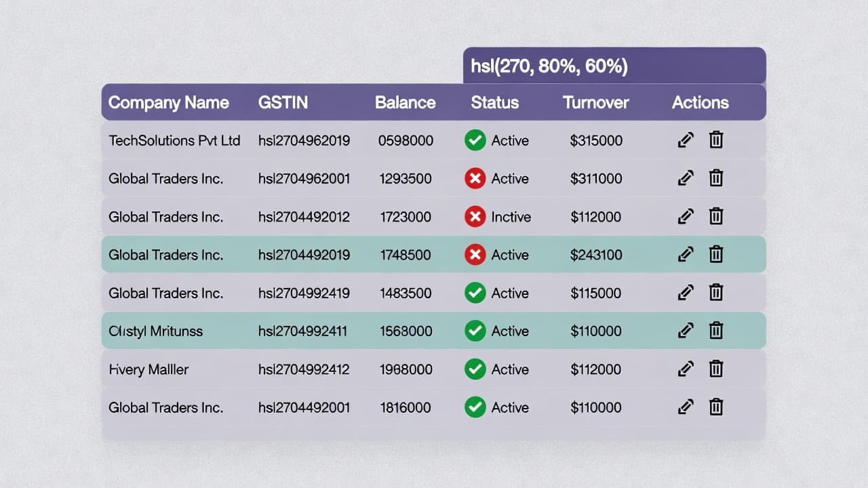Select the balance value 1293500 cell
868x488 pixels.
pos(406,178)
